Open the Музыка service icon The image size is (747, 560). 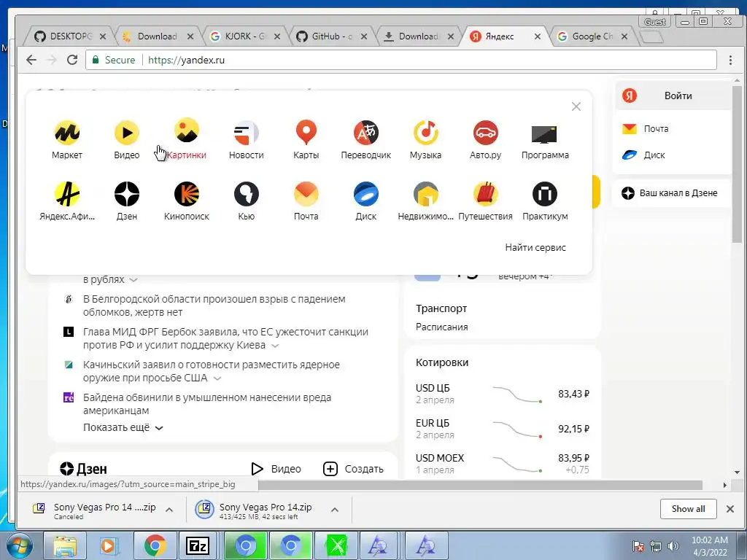(x=425, y=133)
